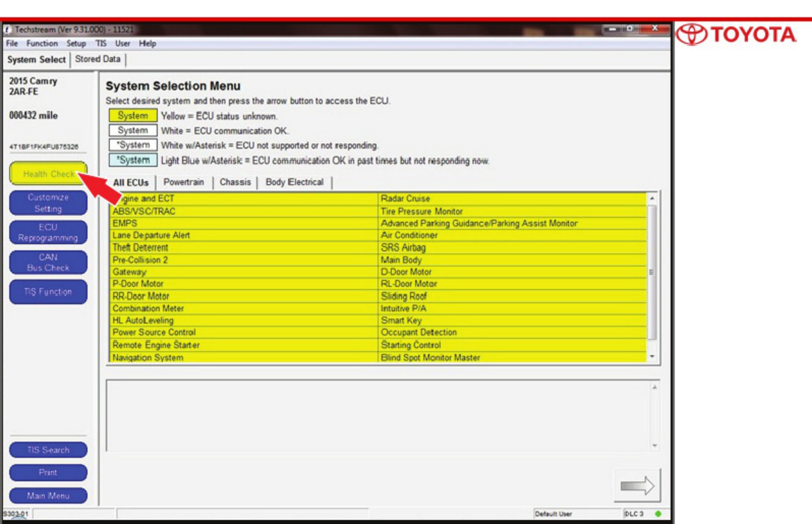Image resolution: width=812 pixels, height=524 pixels.
Task: Select Theft Deterrent system
Action: pyautogui.click(x=244, y=247)
